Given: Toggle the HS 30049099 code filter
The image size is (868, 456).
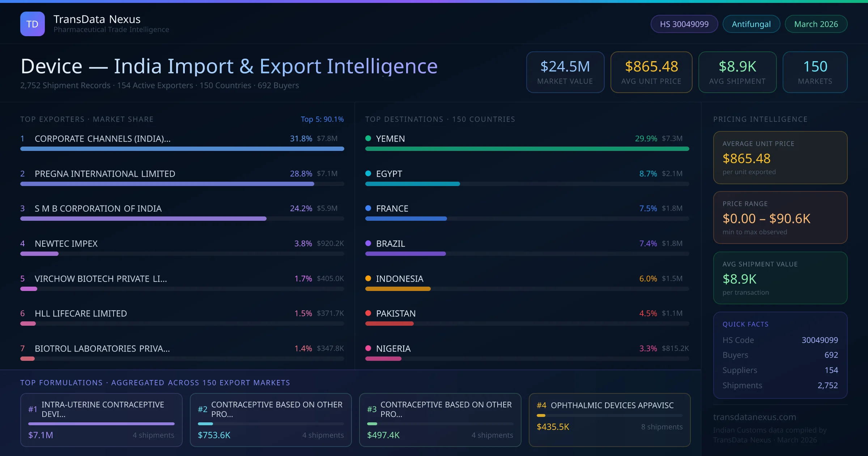Looking at the screenshot, I should (x=684, y=24).
